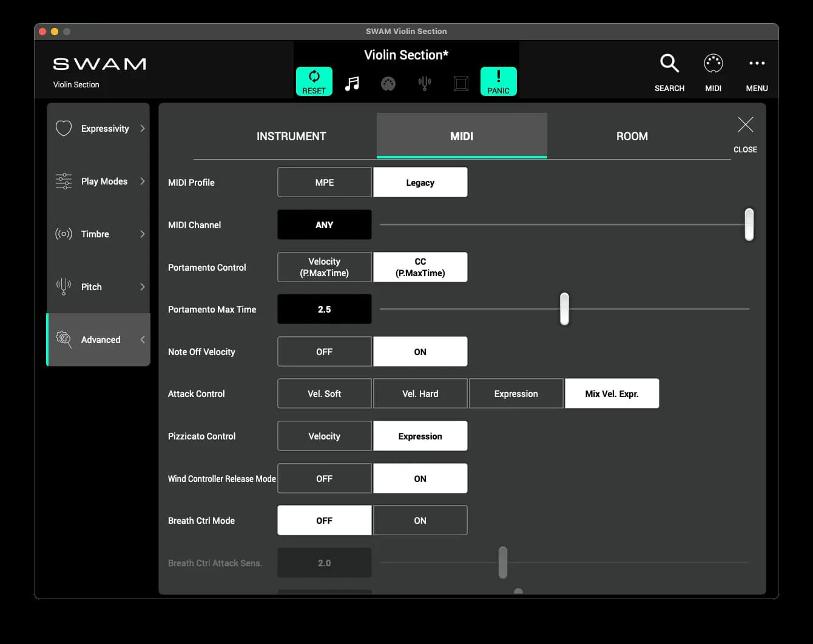Select the tuning fork icon

[x=424, y=83]
